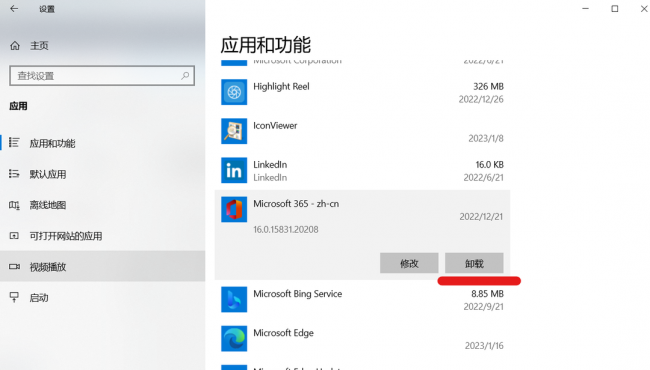Select the Microsoft 365 Office icon
650x370 pixels.
pos(234,209)
